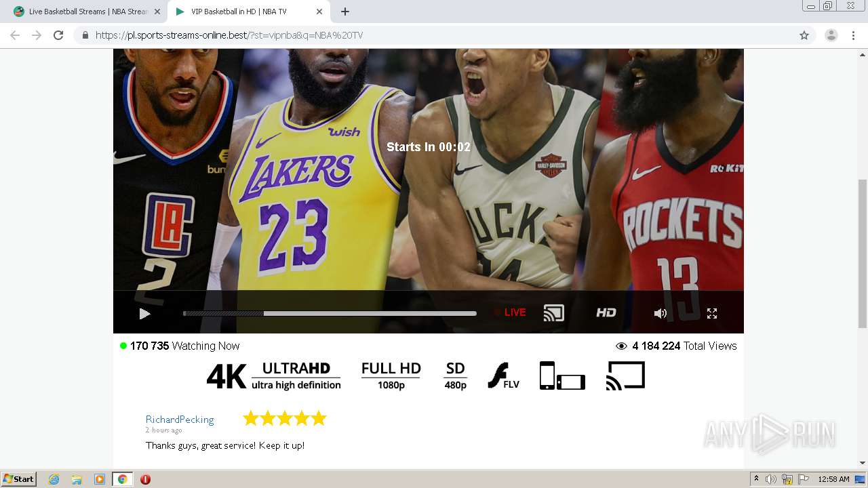This screenshot has width=868, height=488.
Task: Open a new browser tab
Action: coord(345,12)
